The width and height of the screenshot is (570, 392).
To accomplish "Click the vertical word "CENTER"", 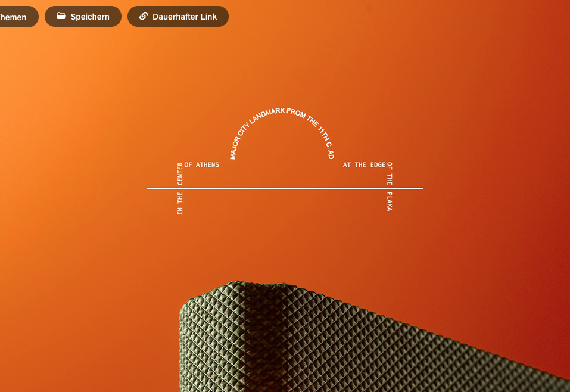I will pyautogui.click(x=180, y=173).
